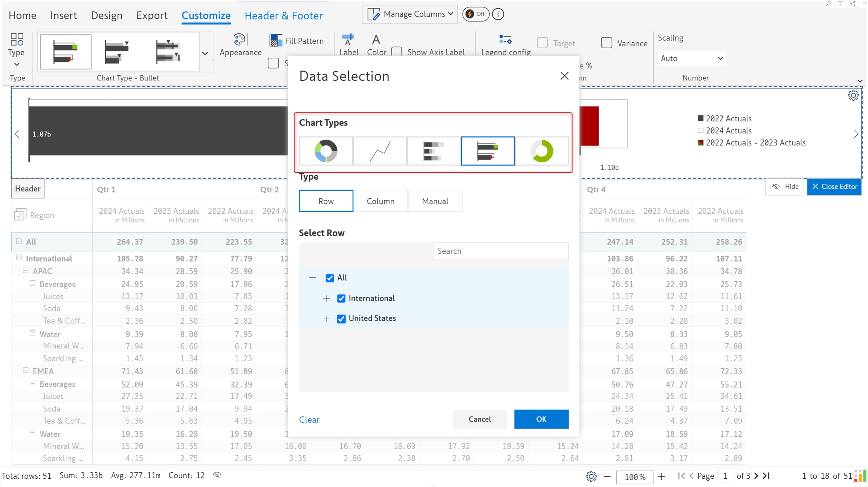Toggle the Show Axis Label checkbox

point(397,52)
